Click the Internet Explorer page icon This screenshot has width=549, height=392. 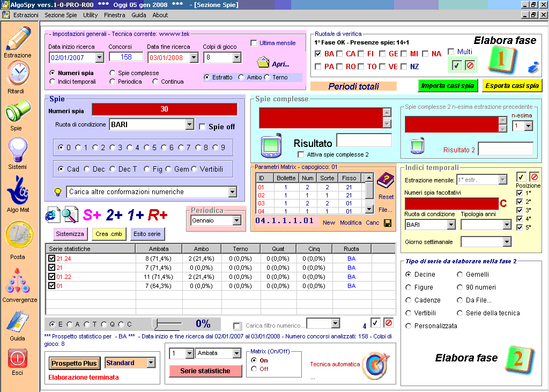pyautogui.click(x=53, y=215)
